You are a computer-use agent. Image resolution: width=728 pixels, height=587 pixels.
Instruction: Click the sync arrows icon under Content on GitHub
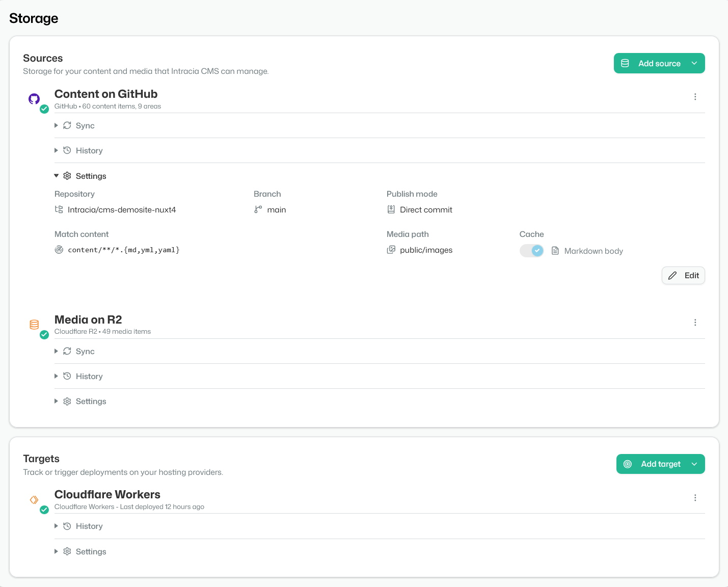click(x=67, y=125)
